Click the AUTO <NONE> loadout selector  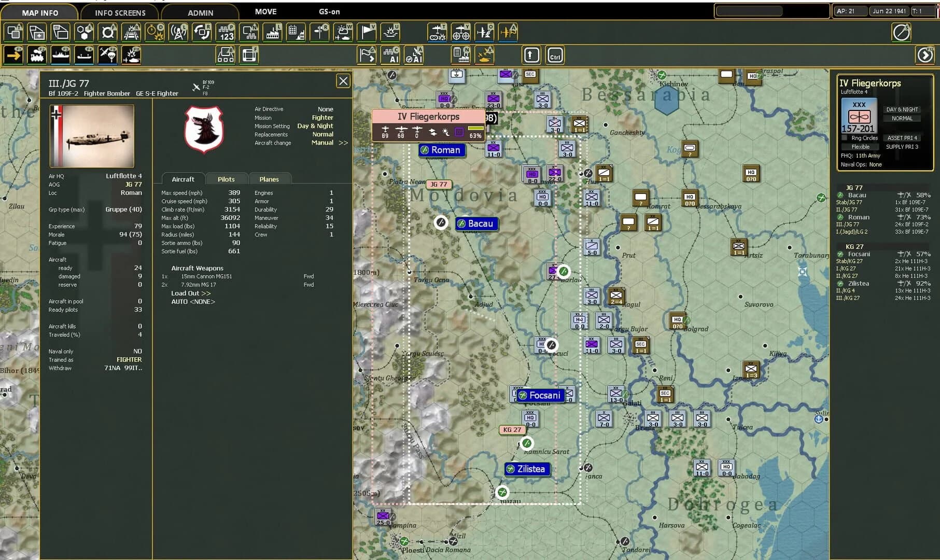click(x=192, y=301)
